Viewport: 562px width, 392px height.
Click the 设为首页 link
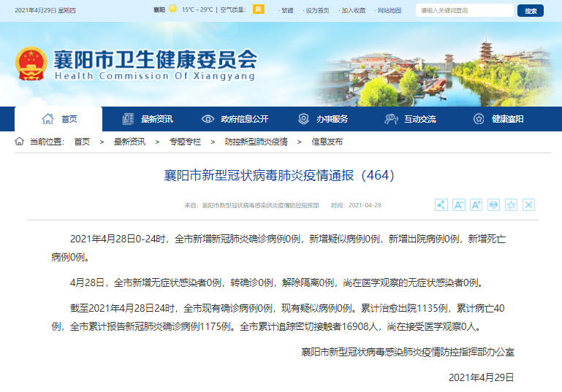point(317,10)
